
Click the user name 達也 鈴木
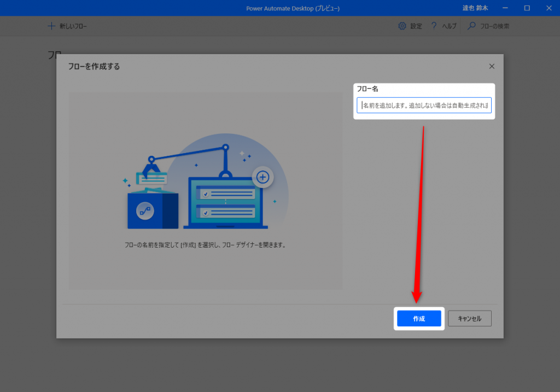pos(475,8)
